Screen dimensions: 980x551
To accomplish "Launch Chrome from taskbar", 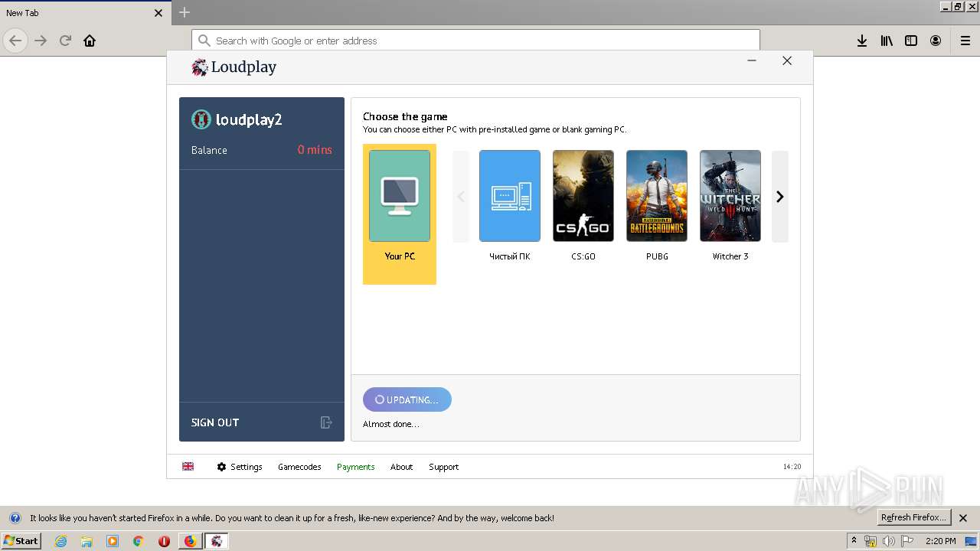I will pyautogui.click(x=138, y=541).
